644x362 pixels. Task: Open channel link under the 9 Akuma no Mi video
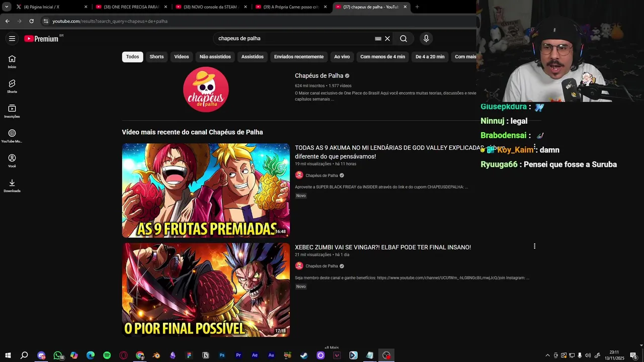321,175
